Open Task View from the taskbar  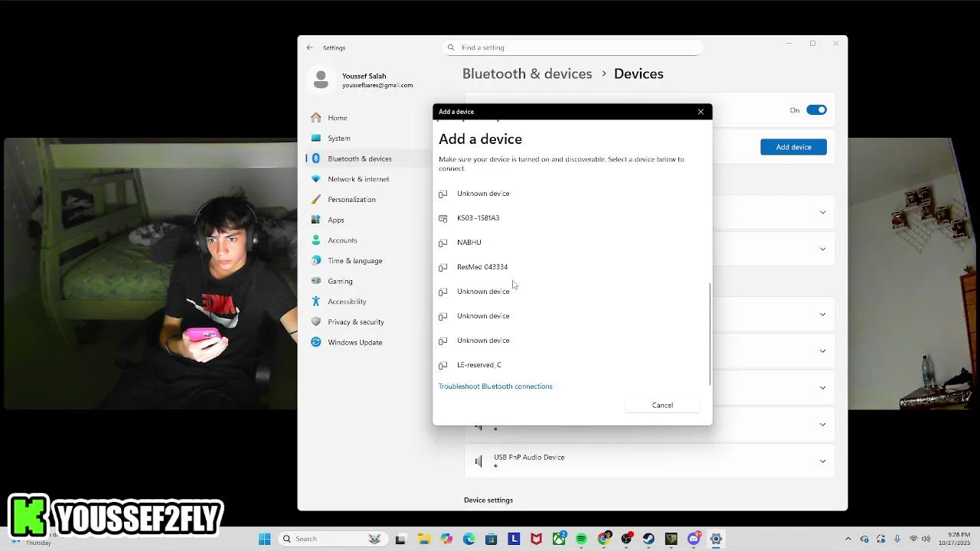point(400,539)
